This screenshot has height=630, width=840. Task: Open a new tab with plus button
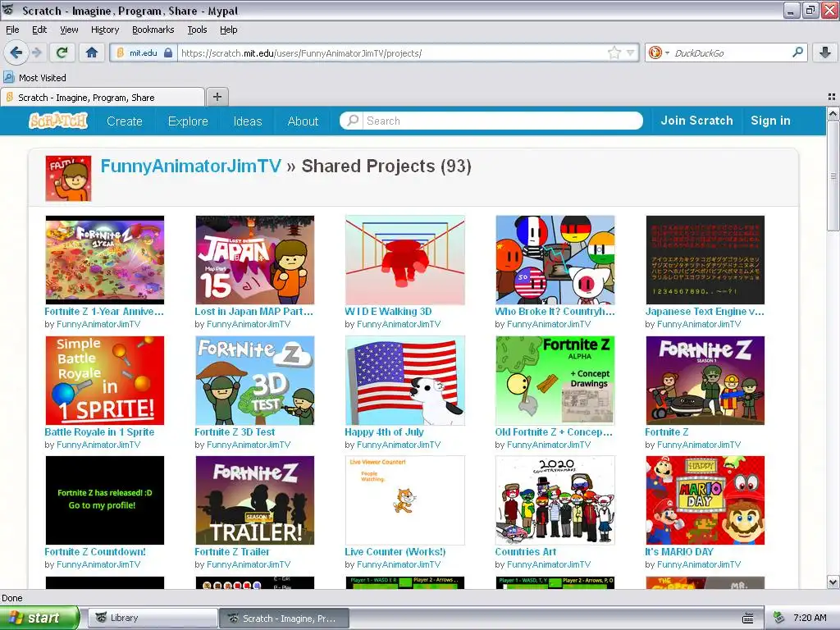coord(217,97)
